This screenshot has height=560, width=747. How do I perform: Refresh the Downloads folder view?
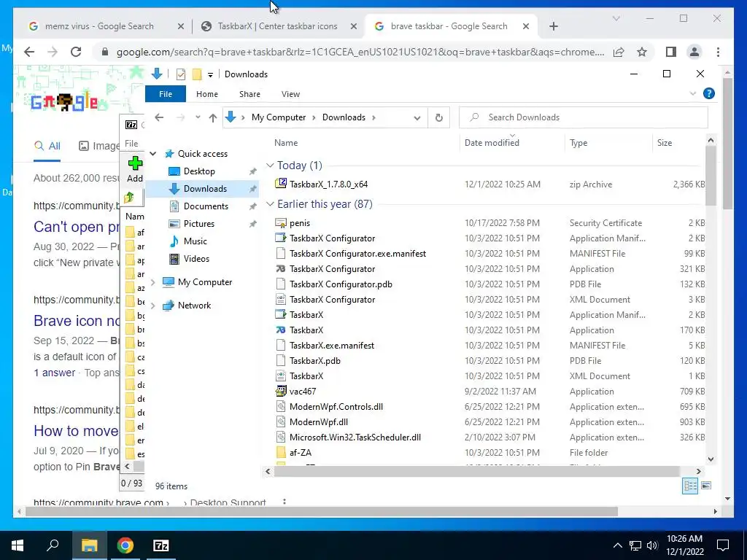pyautogui.click(x=438, y=117)
